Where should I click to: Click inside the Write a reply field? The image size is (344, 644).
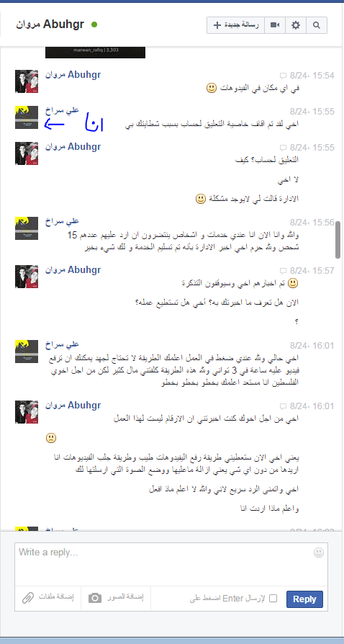point(171,564)
